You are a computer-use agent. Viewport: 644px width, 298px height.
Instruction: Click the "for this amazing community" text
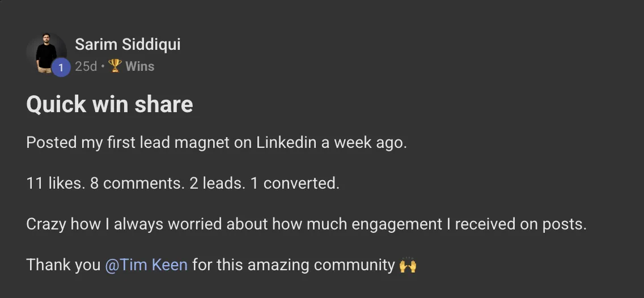pyautogui.click(x=294, y=265)
